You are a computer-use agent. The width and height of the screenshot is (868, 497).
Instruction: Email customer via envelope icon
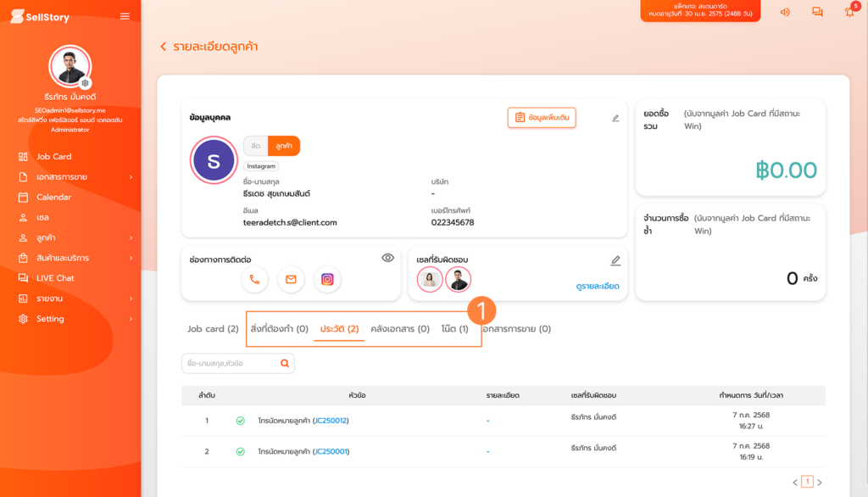coord(291,279)
